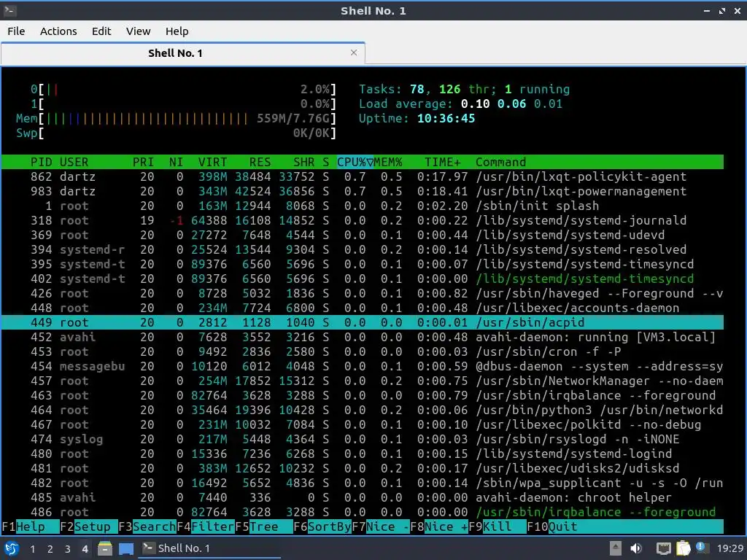Sort by the Command column header
The image size is (747, 560).
pyautogui.click(x=500, y=162)
